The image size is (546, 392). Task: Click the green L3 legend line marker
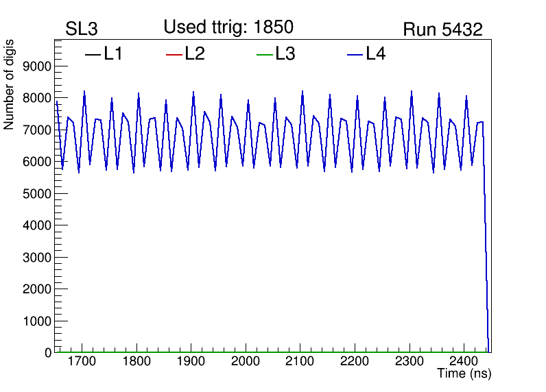click(264, 55)
